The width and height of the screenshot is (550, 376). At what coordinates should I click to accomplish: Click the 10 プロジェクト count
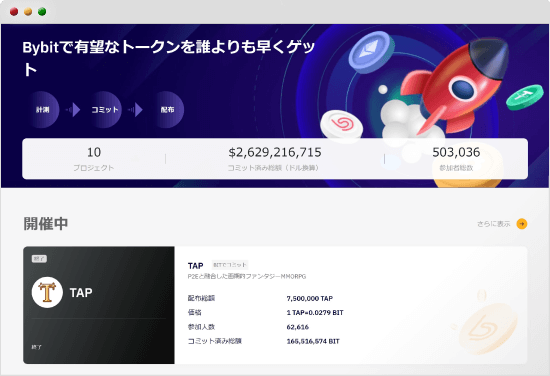(x=94, y=152)
